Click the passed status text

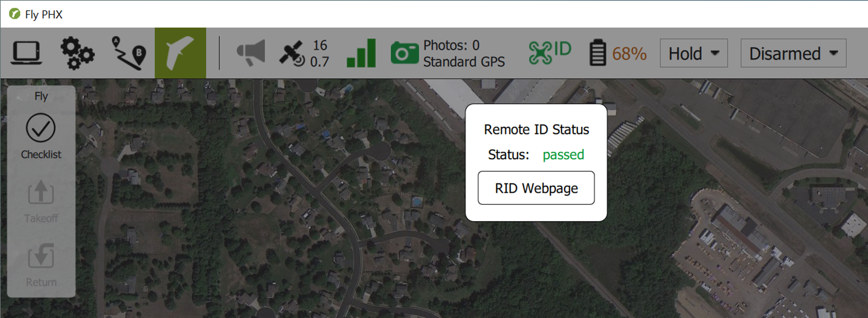pos(563,155)
